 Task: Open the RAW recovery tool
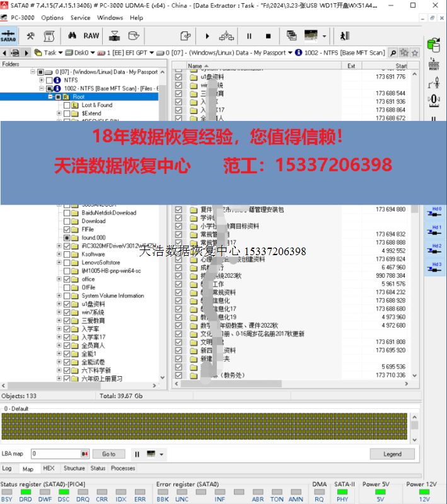[x=91, y=36]
